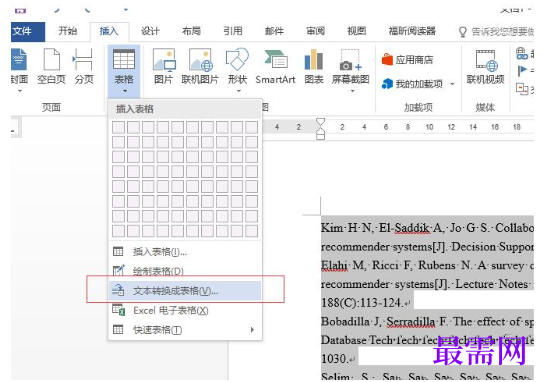Choose 绘制表格(D) menu entry

coord(185,271)
